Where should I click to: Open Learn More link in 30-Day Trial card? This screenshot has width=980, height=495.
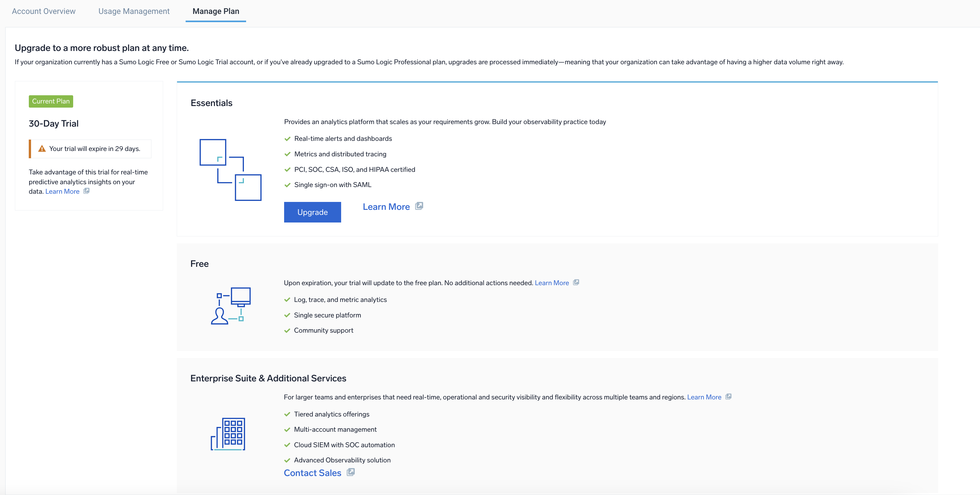click(62, 191)
